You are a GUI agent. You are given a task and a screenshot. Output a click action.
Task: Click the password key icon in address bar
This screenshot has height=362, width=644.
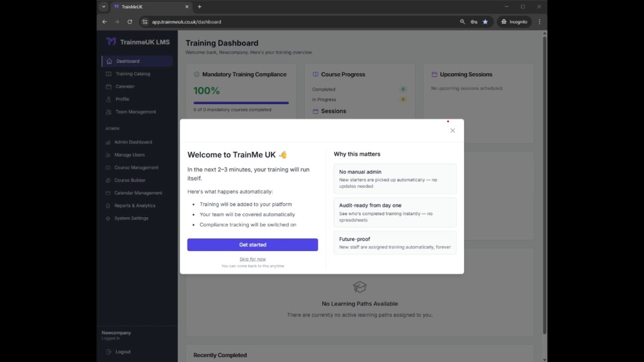pos(473,22)
